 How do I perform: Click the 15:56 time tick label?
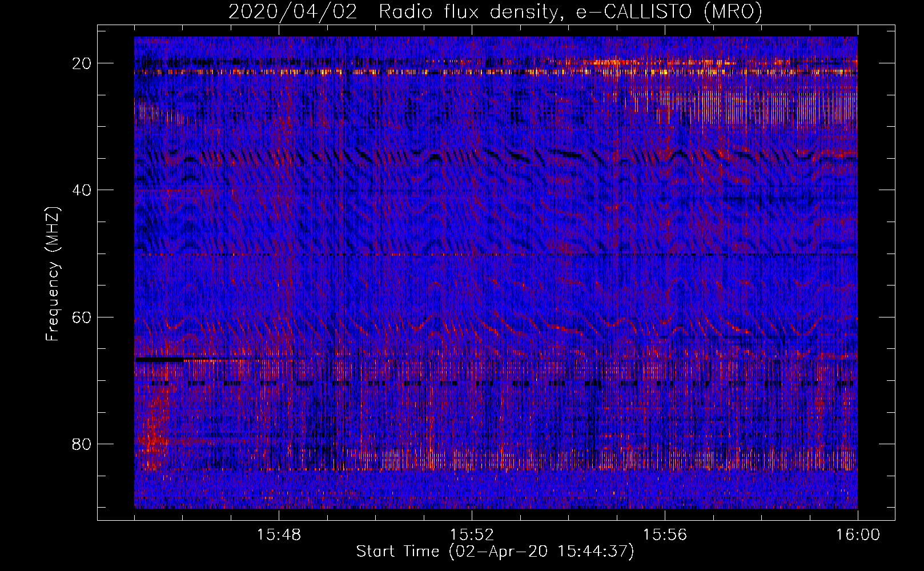pos(665,535)
